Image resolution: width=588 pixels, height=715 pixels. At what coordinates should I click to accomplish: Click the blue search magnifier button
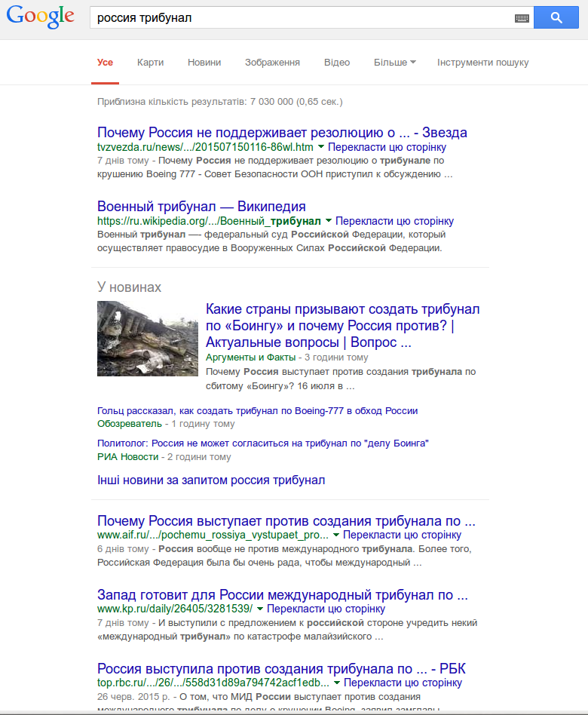[556, 18]
